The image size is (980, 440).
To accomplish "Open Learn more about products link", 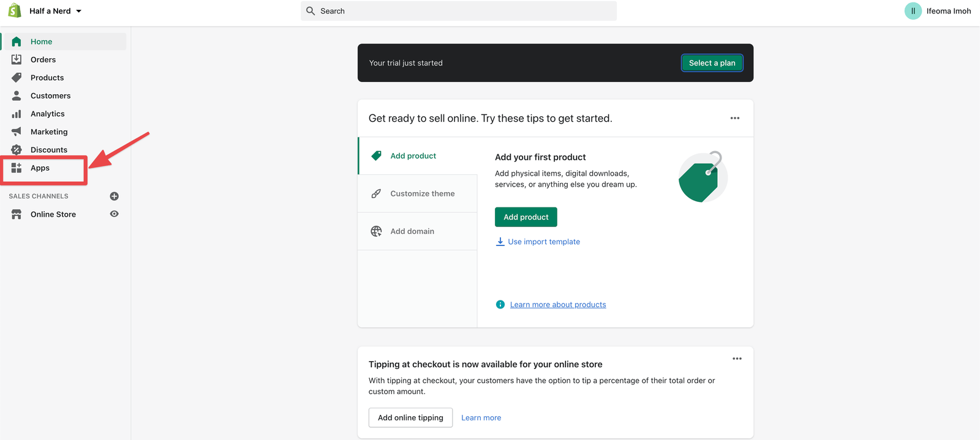I will click(x=558, y=305).
